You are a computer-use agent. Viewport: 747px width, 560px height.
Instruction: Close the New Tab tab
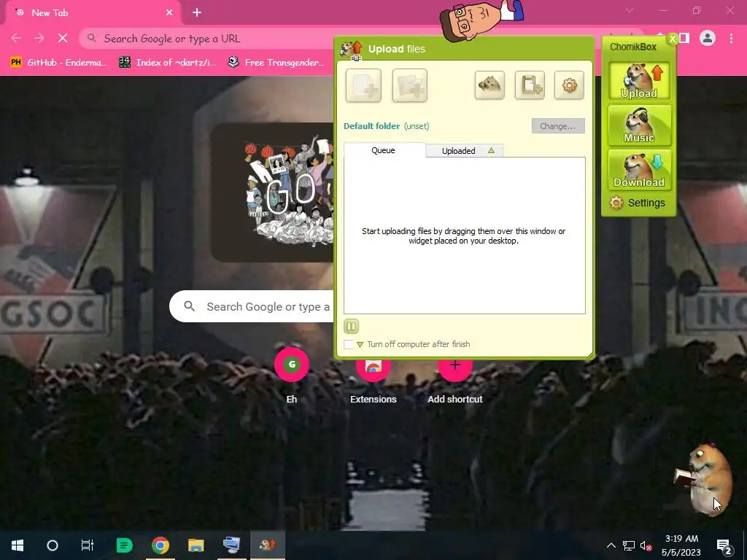point(169,13)
